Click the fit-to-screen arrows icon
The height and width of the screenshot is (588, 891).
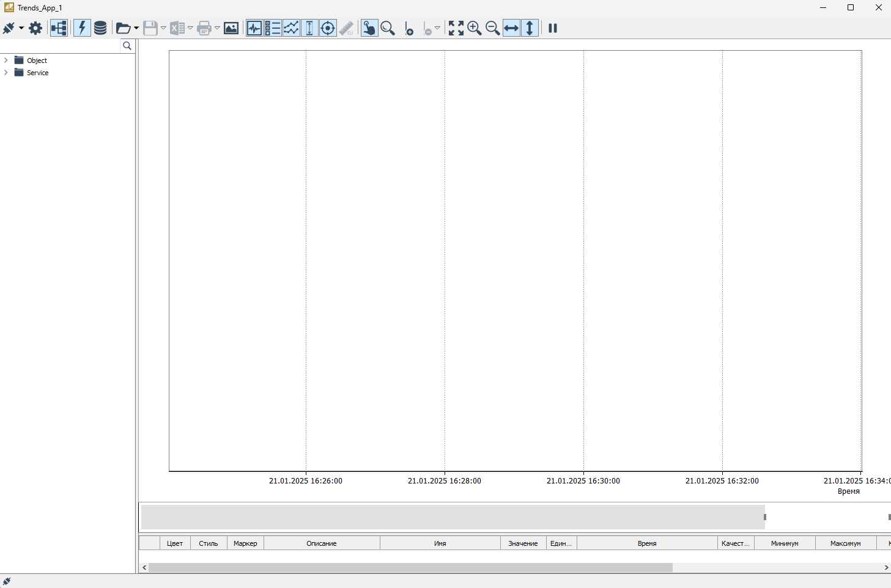click(456, 28)
